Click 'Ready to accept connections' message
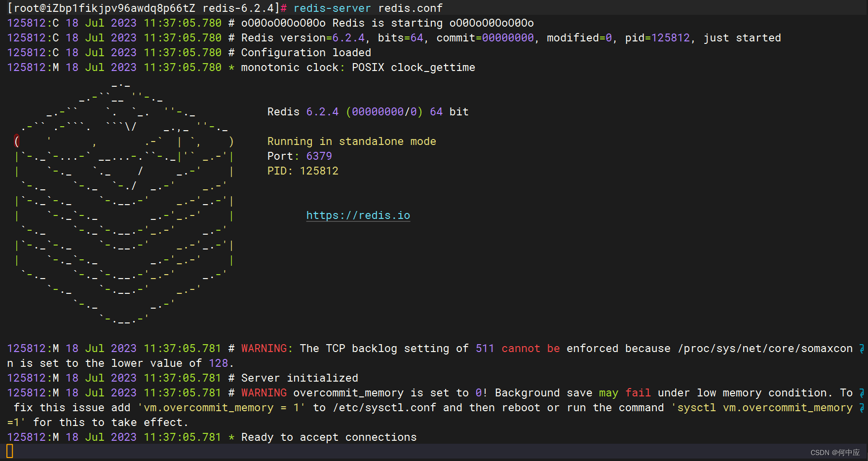Viewport: 868px width, 461px height. (329, 437)
